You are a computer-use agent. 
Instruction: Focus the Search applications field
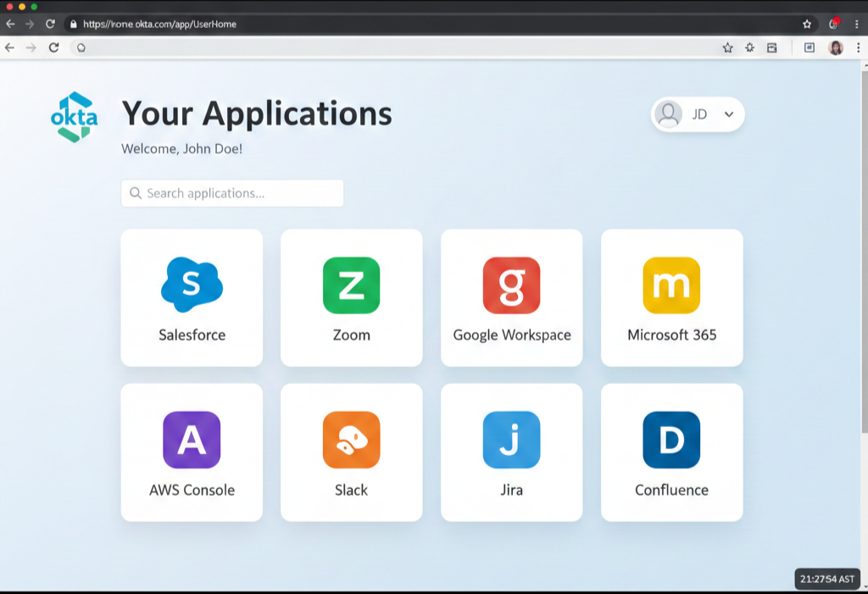click(232, 193)
